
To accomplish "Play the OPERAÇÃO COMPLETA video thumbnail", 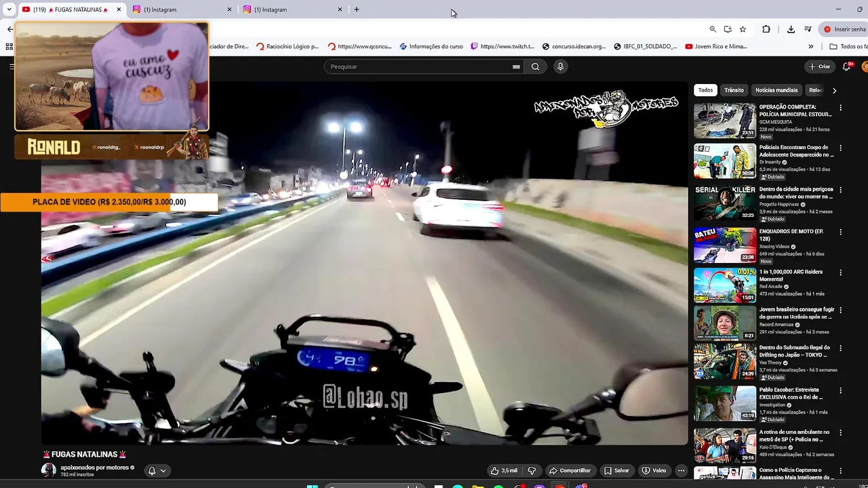I will click(x=724, y=121).
